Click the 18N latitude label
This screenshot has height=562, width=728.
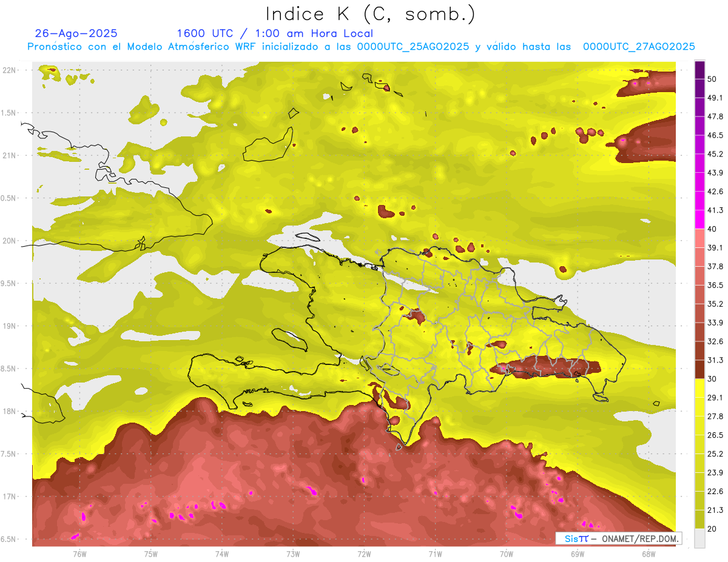click(x=10, y=412)
